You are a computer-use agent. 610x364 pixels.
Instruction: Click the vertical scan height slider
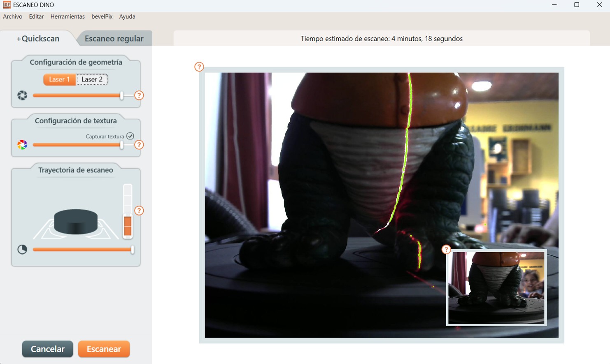coord(128,211)
